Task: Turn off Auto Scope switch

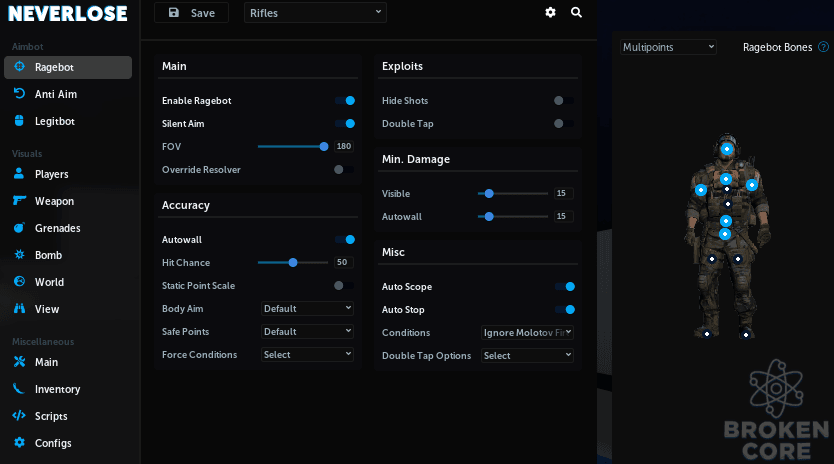Action: [x=565, y=286]
